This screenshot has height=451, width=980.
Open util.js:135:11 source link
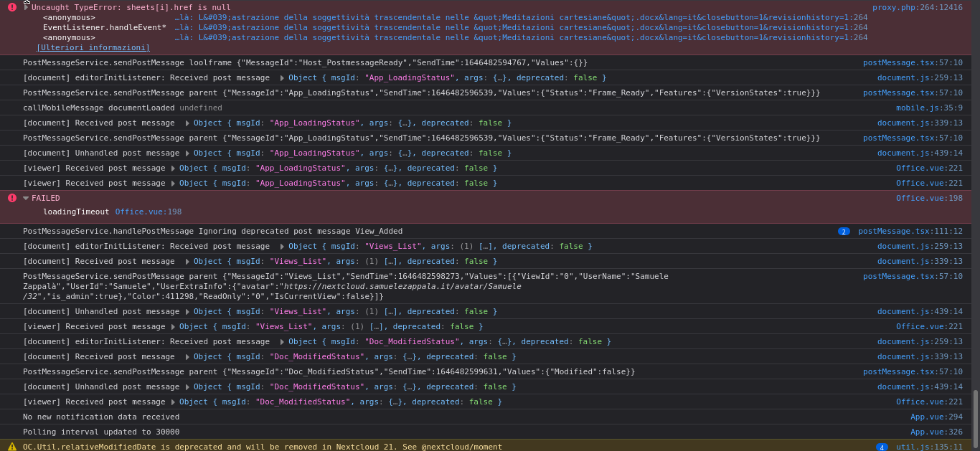[929, 447]
